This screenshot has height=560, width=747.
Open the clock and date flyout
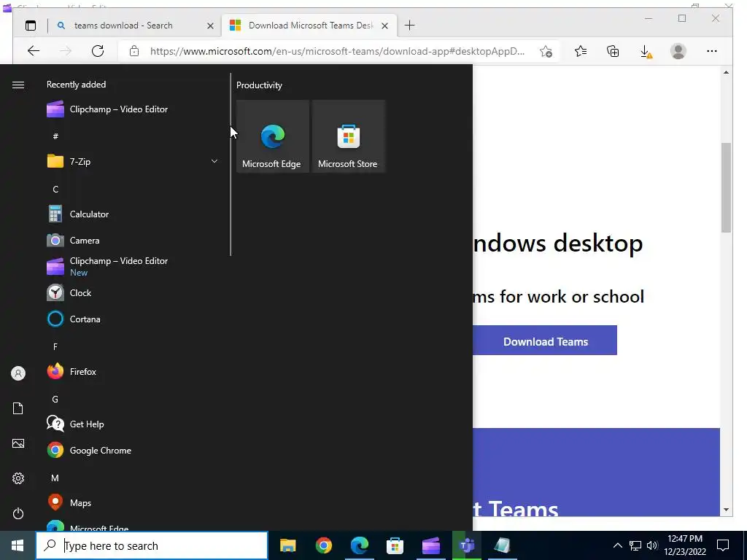[x=685, y=545]
